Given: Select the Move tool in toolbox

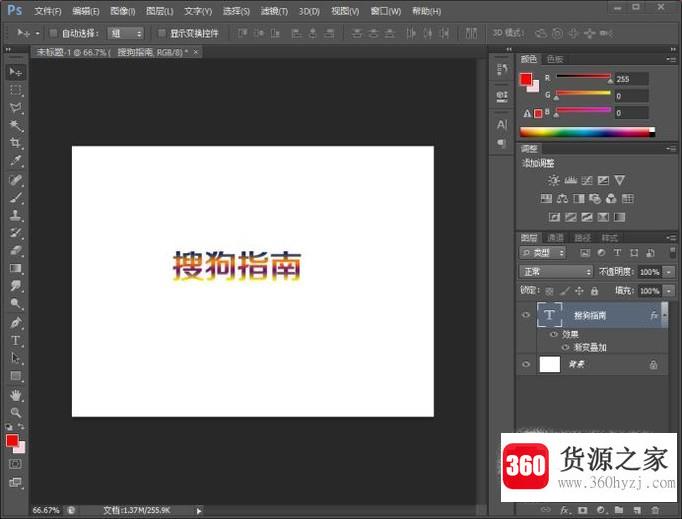Looking at the screenshot, I should coord(16,71).
